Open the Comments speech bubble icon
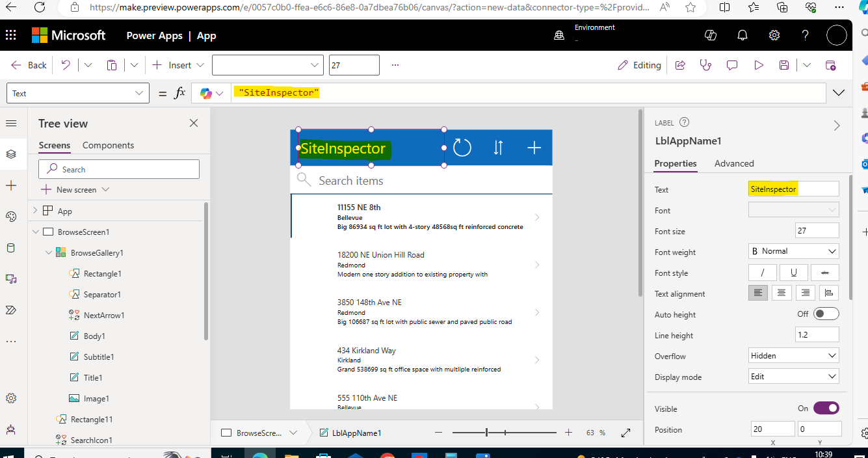Image resolution: width=868 pixels, height=458 pixels. pos(732,64)
